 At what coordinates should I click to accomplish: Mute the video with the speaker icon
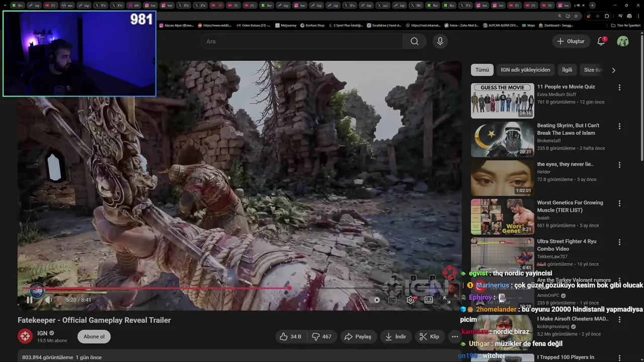click(x=49, y=300)
